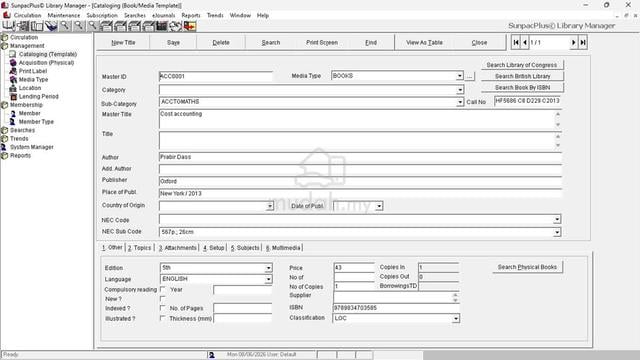
Task: Open the Subscription menu
Action: [x=102, y=15]
